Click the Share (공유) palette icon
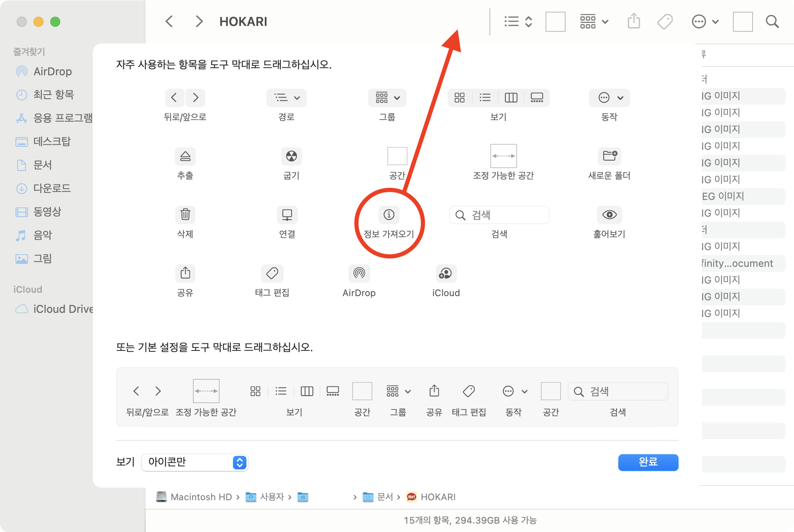The image size is (794, 532). click(x=185, y=274)
